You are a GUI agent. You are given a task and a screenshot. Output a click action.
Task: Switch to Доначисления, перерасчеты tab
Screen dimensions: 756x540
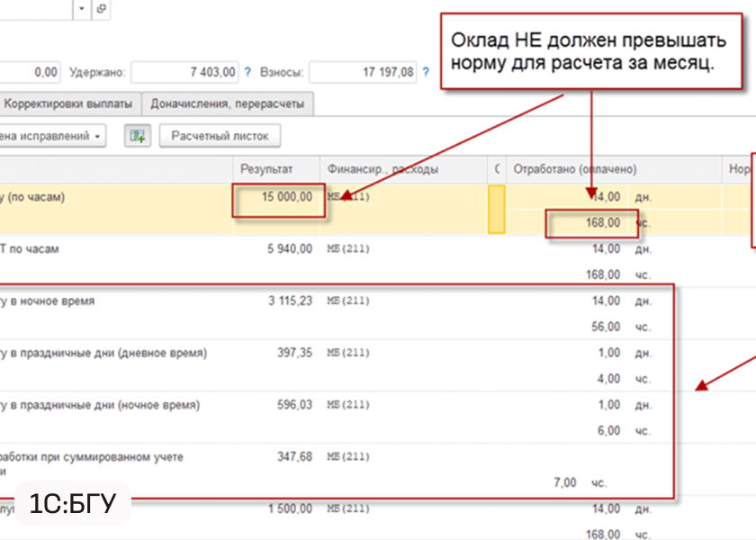click(228, 103)
